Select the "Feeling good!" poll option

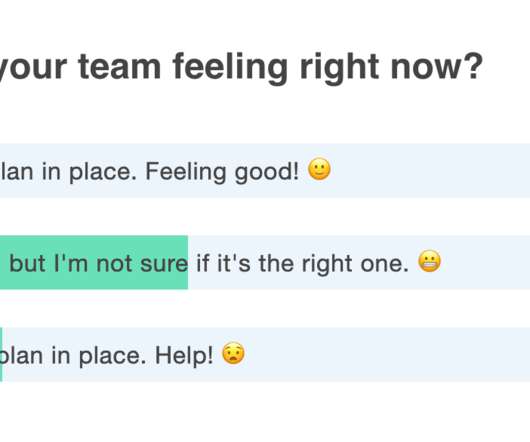tap(265, 171)
